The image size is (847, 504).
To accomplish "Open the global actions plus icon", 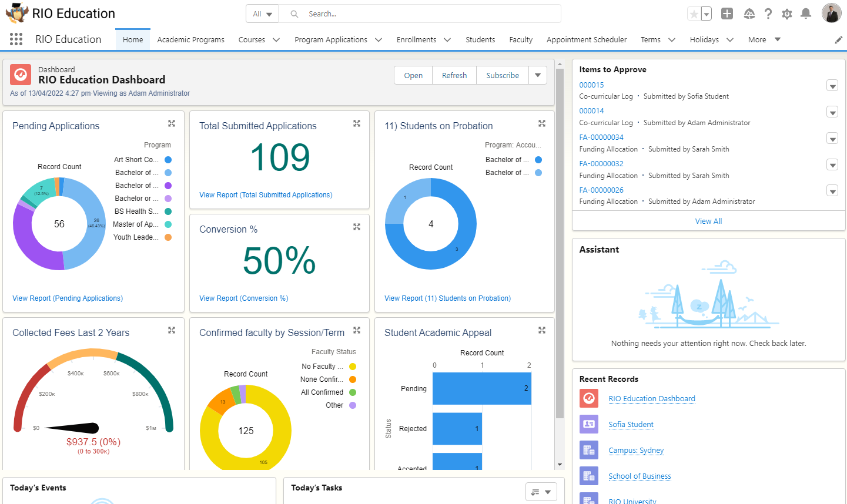I will (x=727, y=14).
